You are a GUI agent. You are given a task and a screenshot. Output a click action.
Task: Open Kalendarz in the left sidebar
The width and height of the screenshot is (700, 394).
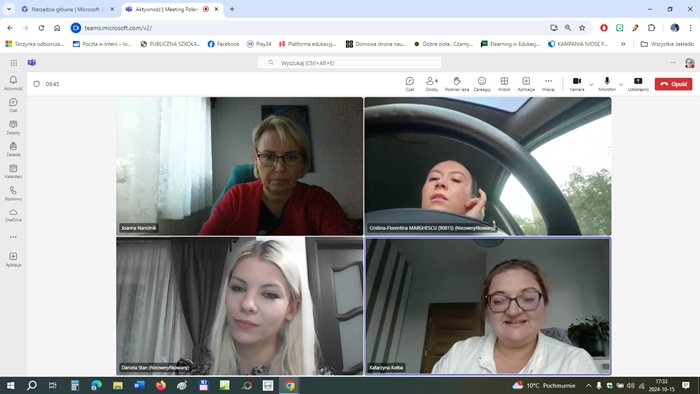tap(13, 171)
